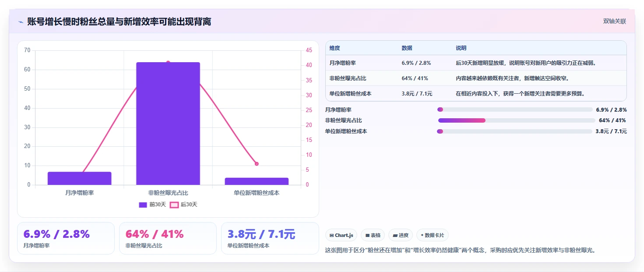Click the 单位新增粉丝成本 progress bar
This screenshot has height=272, width=644.
[514, 131]
